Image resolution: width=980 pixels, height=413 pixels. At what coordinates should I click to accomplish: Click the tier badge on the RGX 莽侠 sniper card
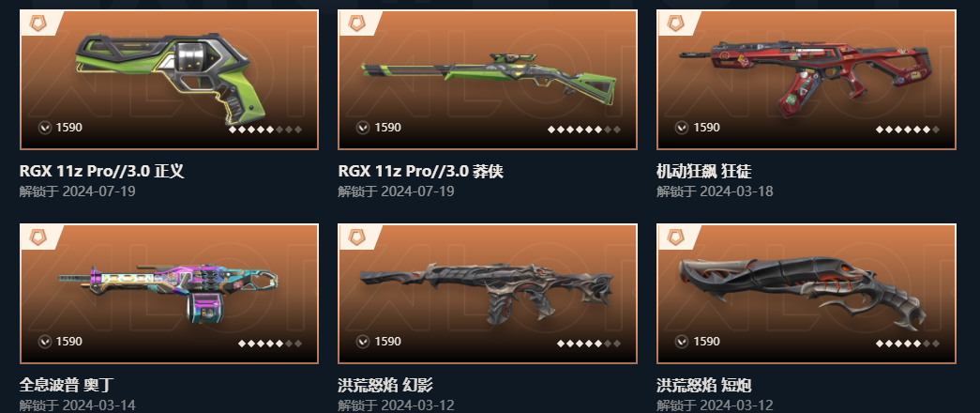pos(357,23)
